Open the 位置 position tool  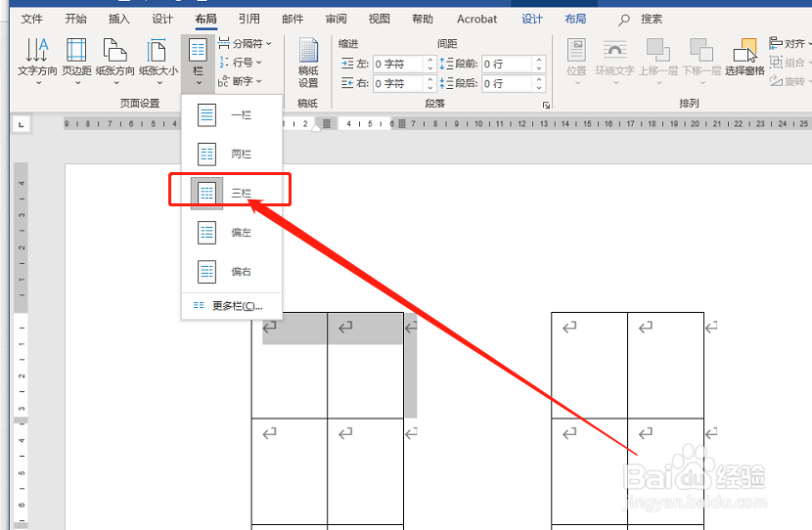[x=576, y=63]
